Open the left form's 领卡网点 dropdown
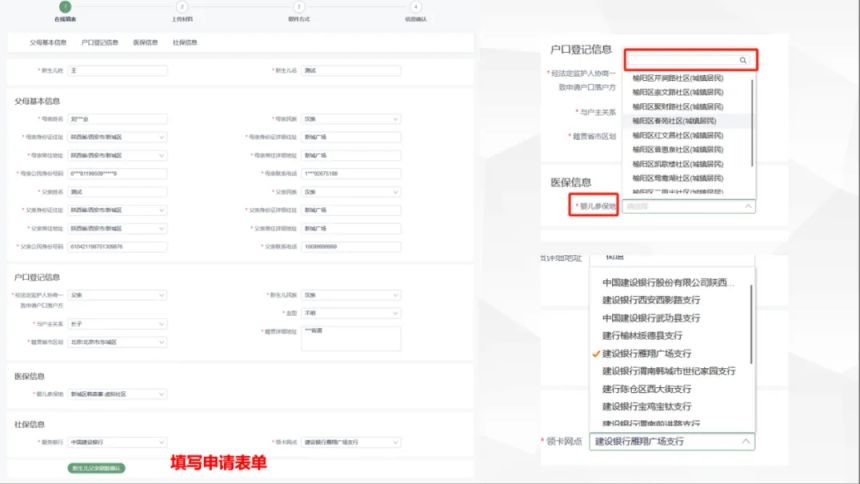 pyautogui.click(x=350, y=441)
